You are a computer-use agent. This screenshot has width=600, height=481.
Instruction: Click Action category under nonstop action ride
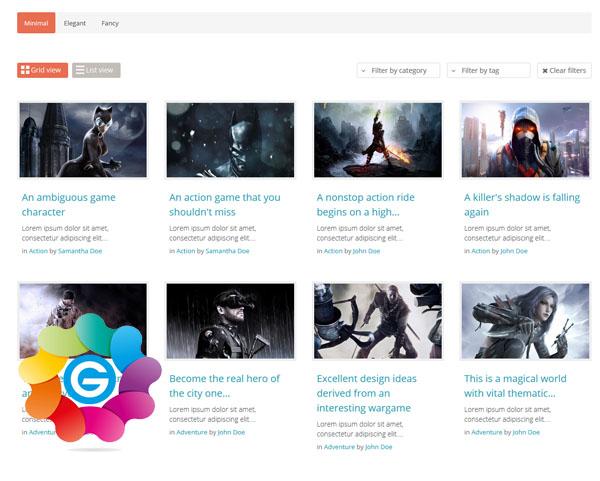click(333, 251)
